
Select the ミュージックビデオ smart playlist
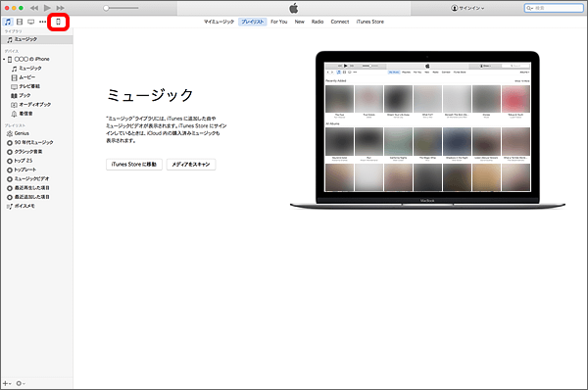click(x=37, y=179)
